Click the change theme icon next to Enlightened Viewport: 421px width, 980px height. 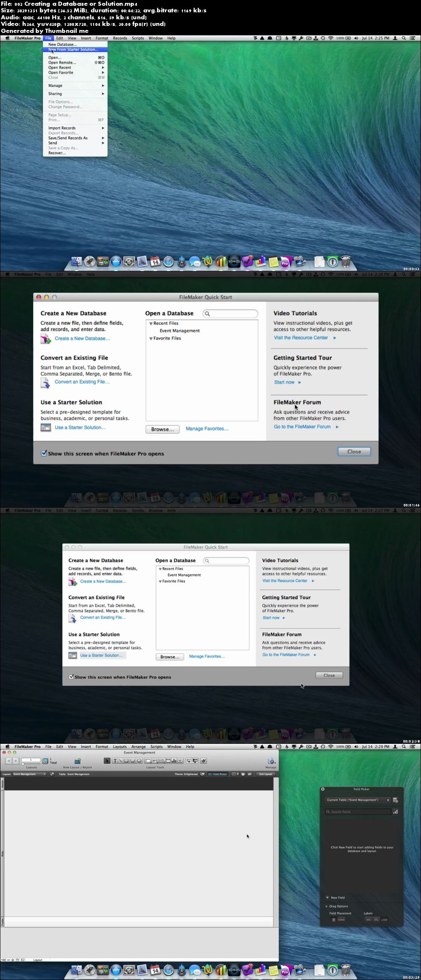point(202,774)
